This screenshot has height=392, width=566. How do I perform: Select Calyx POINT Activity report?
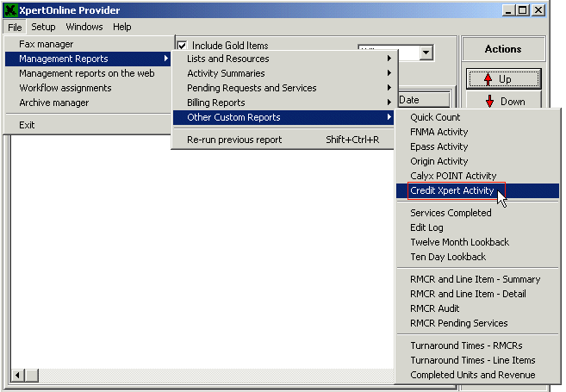477,176
